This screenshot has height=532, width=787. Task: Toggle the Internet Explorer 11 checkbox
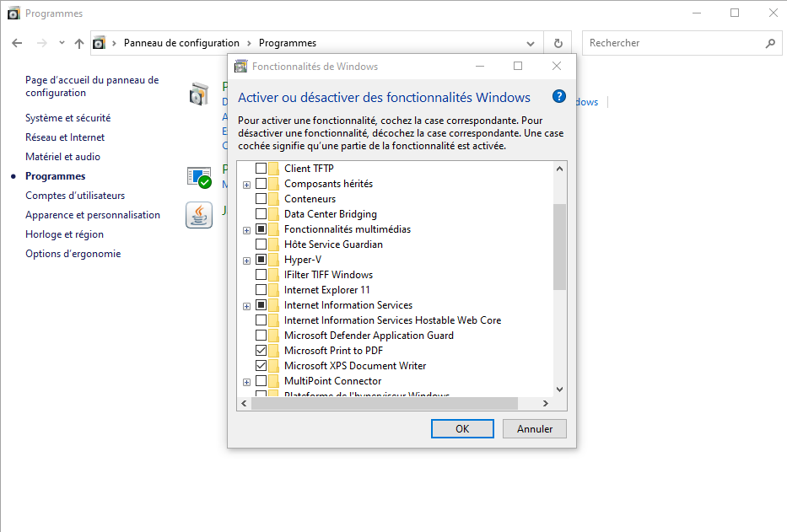click(261, 290)
